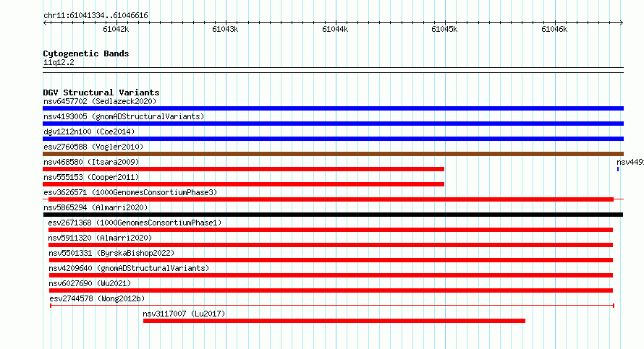The height and width of the screenshot is (349, 644).
Task: Select the red bar under nsv555153
Action: [244, 184]
